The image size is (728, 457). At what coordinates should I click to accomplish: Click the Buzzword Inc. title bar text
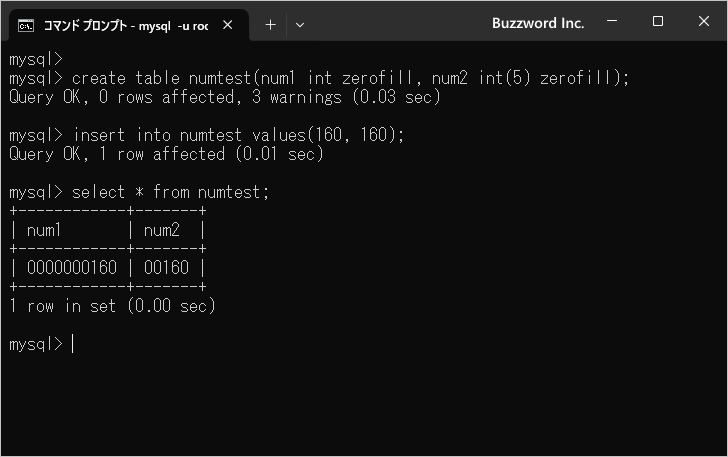tap(538, 23)
